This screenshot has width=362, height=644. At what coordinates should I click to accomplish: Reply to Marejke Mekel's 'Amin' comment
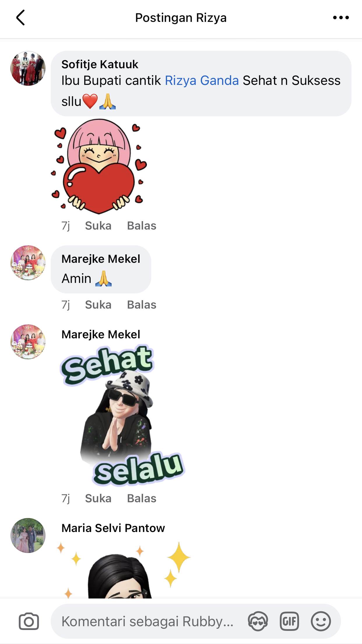(142, 305)
